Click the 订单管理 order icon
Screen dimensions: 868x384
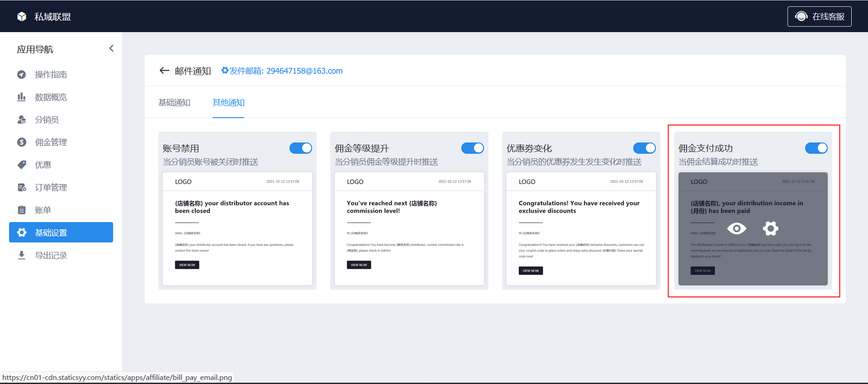coord(22,187)
